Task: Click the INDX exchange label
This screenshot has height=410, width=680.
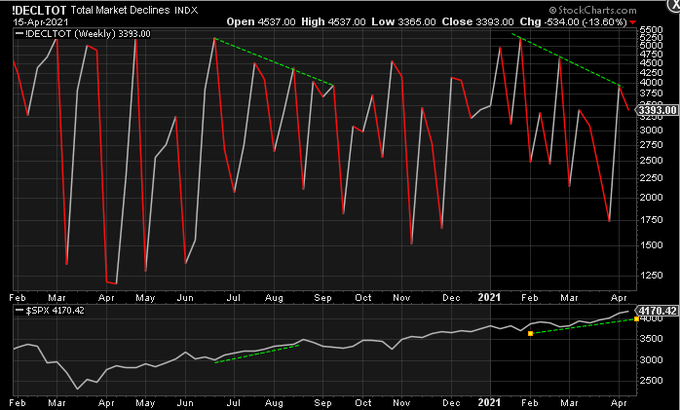Action: point(186,10)
